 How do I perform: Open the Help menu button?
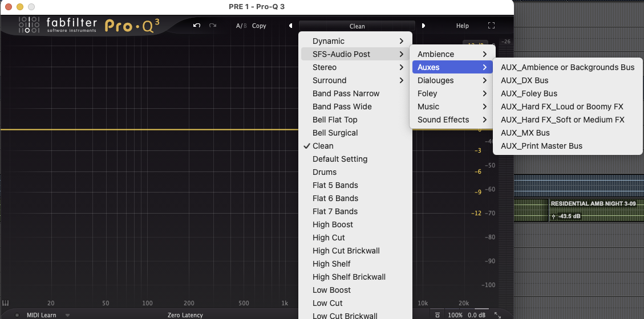462,26
